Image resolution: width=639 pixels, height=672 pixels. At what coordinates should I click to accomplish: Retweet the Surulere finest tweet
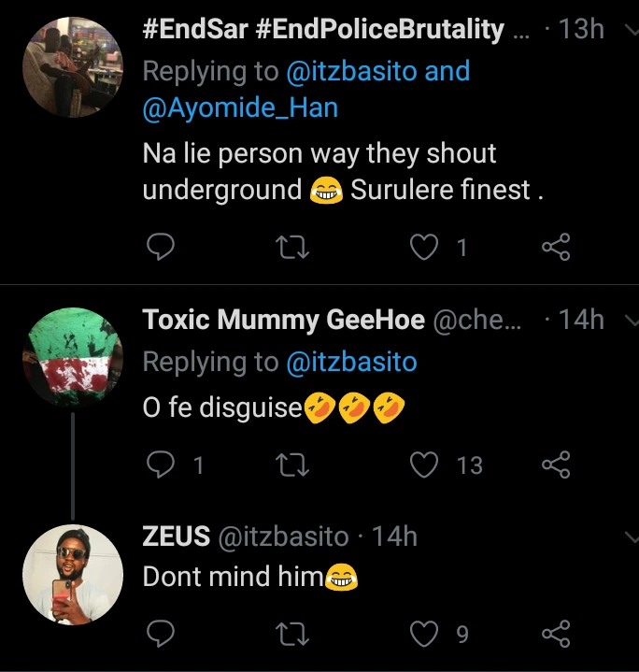tap(293, 247)
